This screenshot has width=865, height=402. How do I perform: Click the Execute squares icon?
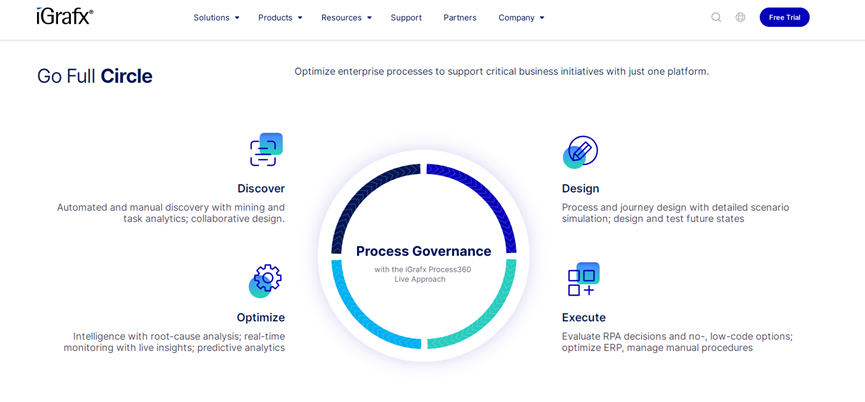[x=583, y=280]
